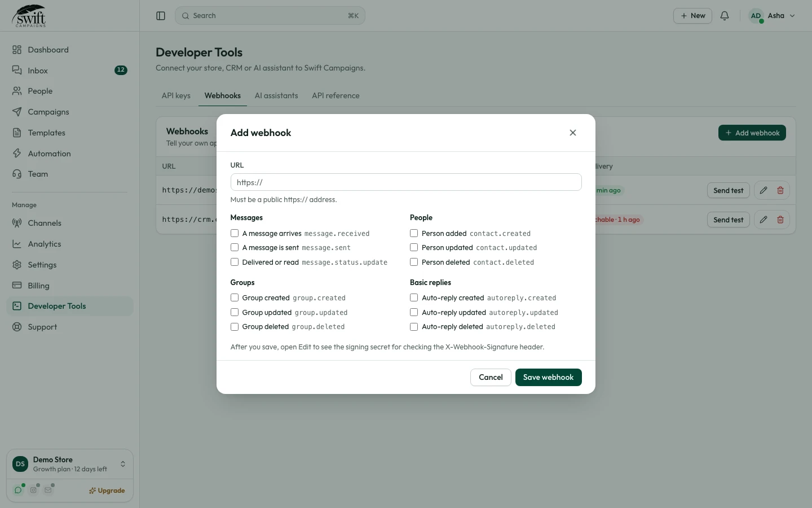
Task: Click the Swift Campaigns logo
Action: (x=29, y=16)
